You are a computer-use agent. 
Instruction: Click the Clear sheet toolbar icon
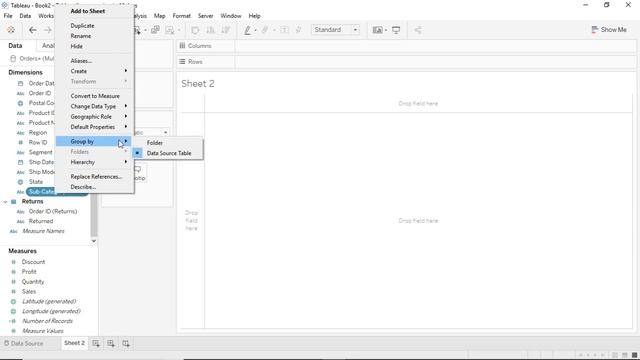point(169,30)
